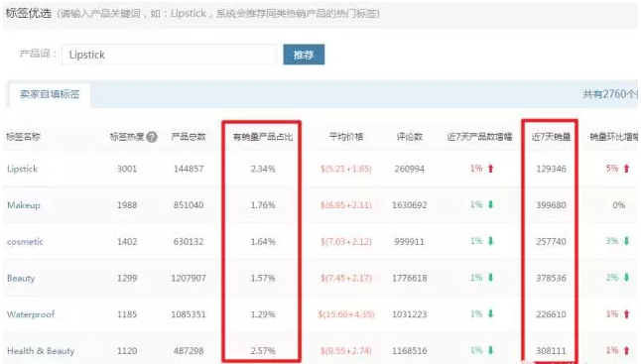Click the green down arrow in Makeup's product growth

point(490,204)
